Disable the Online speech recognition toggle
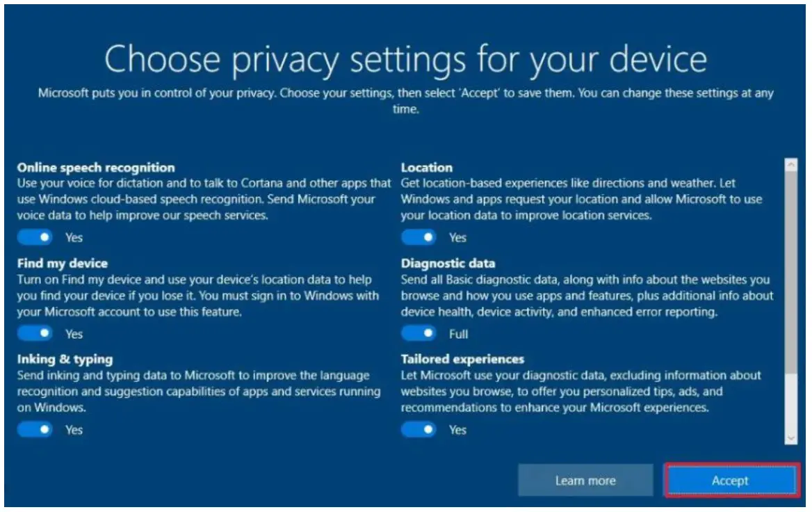812x512 pixels. point(35,237)
